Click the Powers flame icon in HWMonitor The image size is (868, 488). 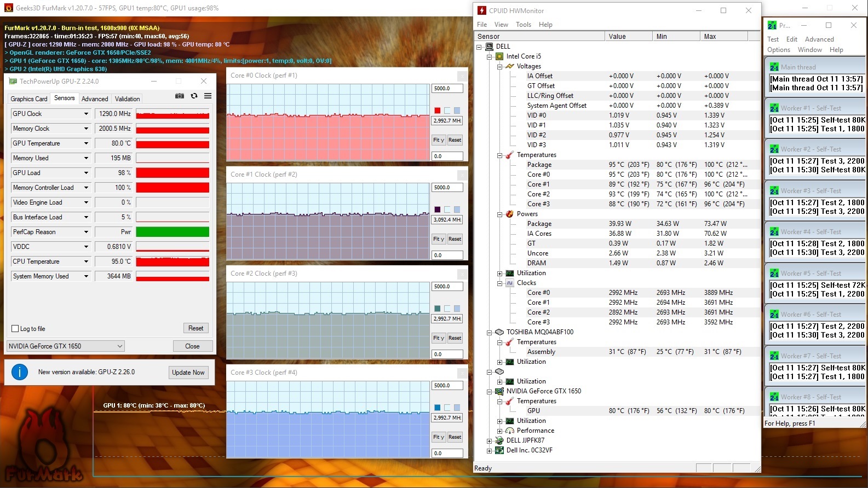click(510, 214)
